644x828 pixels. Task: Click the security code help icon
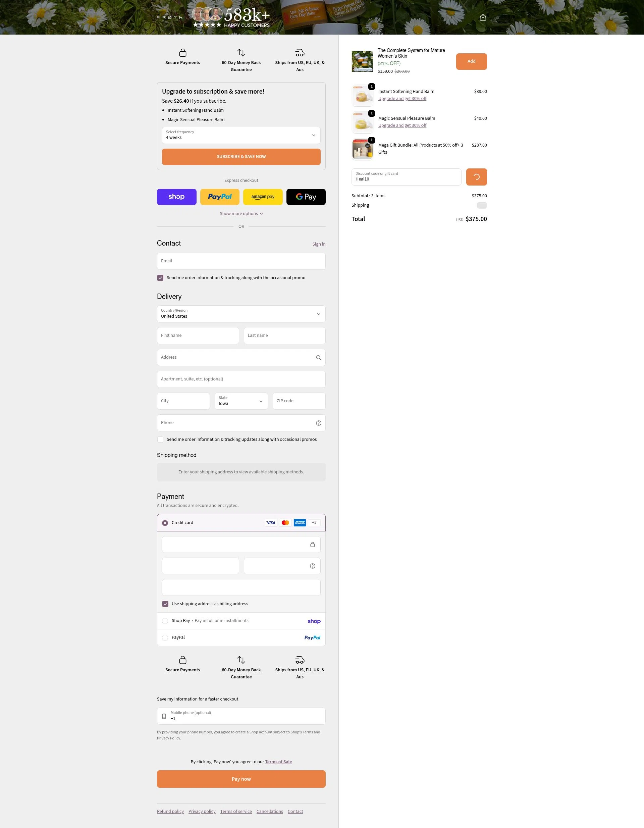click(x=312, y=566)
